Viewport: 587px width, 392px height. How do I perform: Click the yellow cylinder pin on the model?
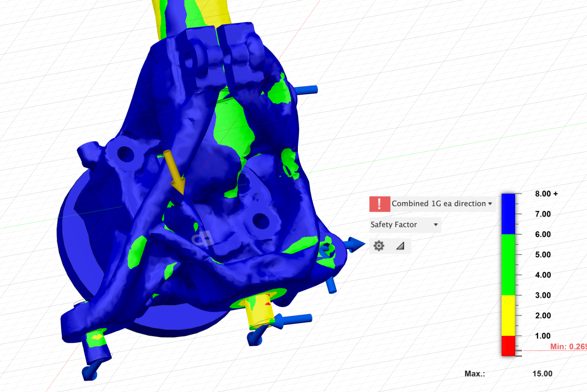click(258, 311)
